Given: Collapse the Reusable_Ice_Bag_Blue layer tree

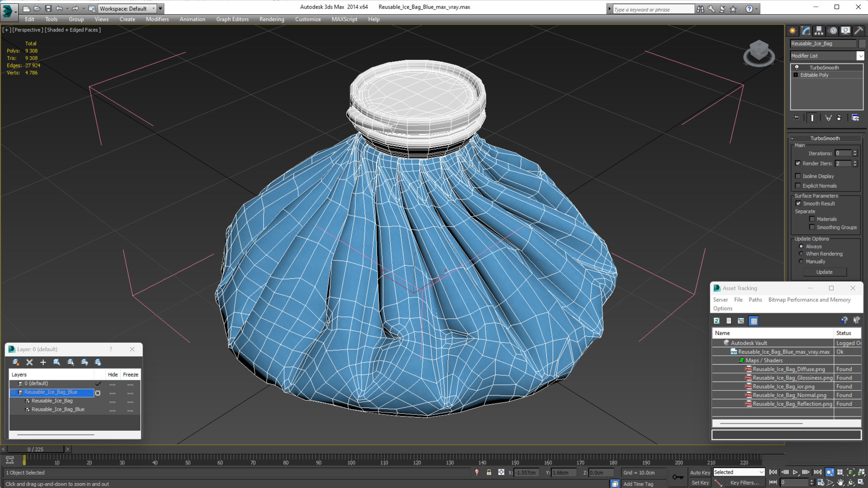Looking at the screenshot, I should pyautogui.click(x=13, y=392).
